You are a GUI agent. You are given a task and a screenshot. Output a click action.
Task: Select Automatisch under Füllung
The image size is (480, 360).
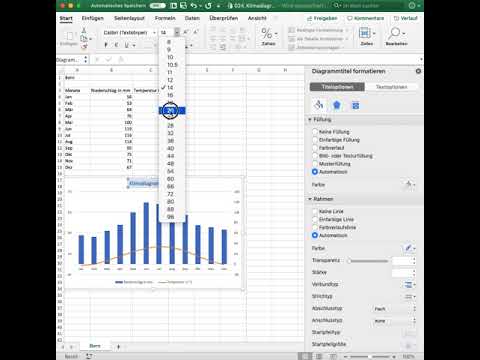point(315,172)
